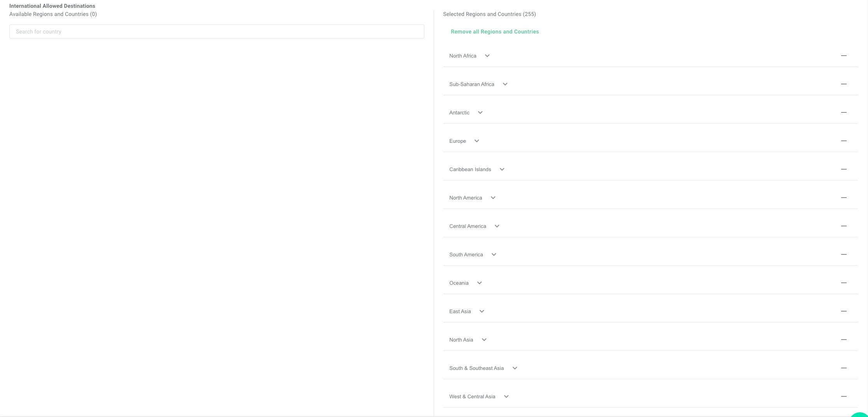868x417 pixels.
Task: Select the Antarctic label
Action: pos(459,112)
